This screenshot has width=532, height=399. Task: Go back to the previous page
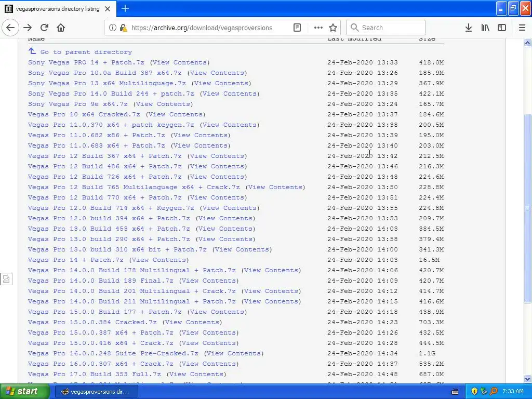click(x=10, y=28)
